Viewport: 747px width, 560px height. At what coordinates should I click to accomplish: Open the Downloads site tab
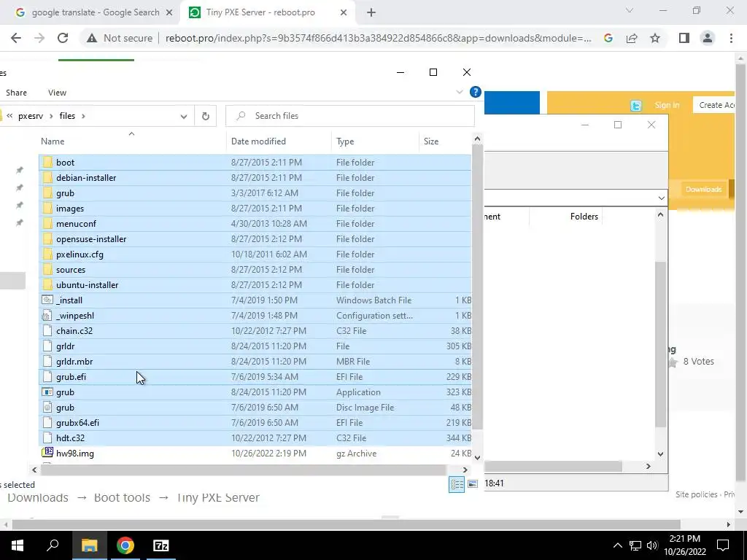coord(704,189)
